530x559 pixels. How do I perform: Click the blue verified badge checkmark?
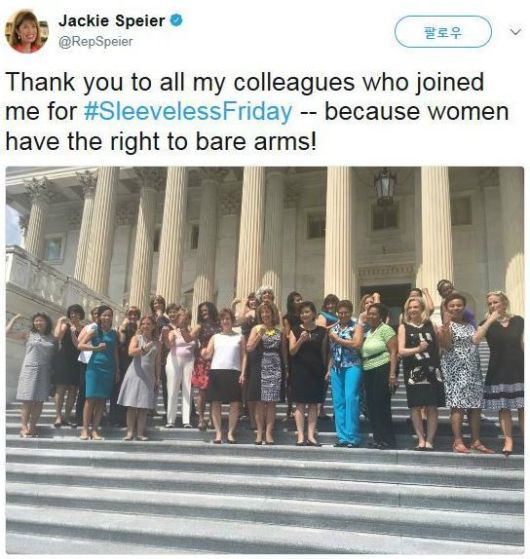(176, 20)
